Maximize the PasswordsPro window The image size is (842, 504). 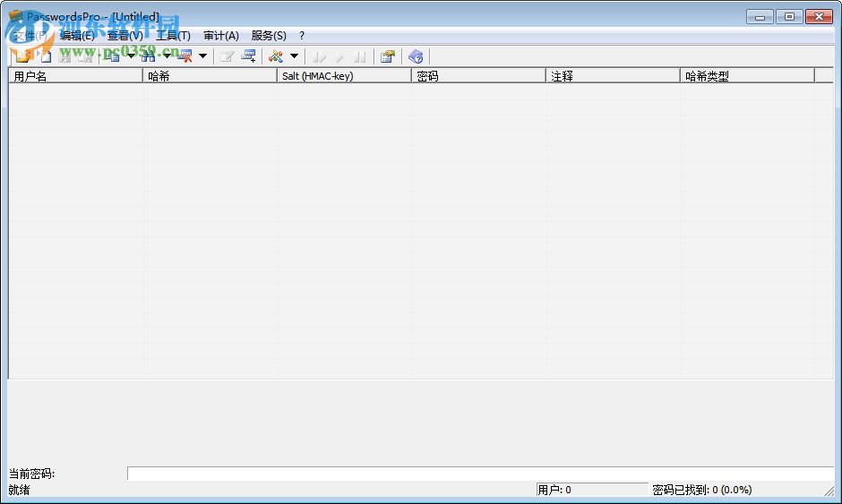pyautogui.click(x=789, y=17)
